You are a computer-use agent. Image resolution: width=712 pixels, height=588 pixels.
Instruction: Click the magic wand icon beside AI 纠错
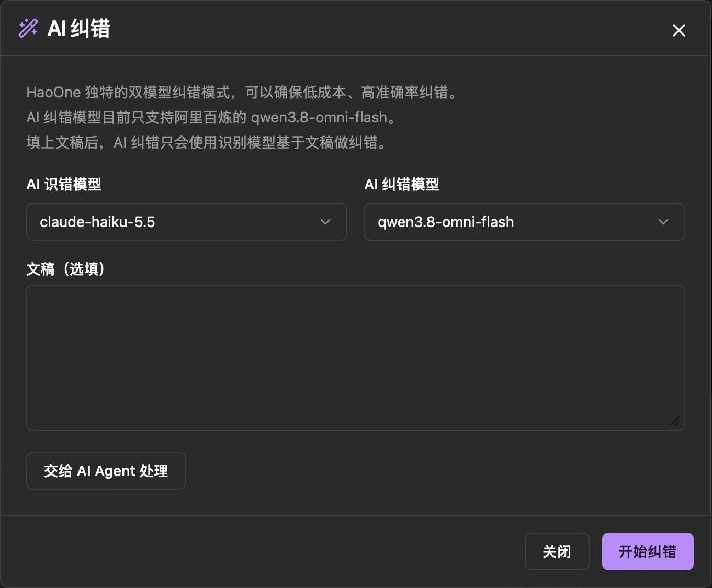click(28, 28)
